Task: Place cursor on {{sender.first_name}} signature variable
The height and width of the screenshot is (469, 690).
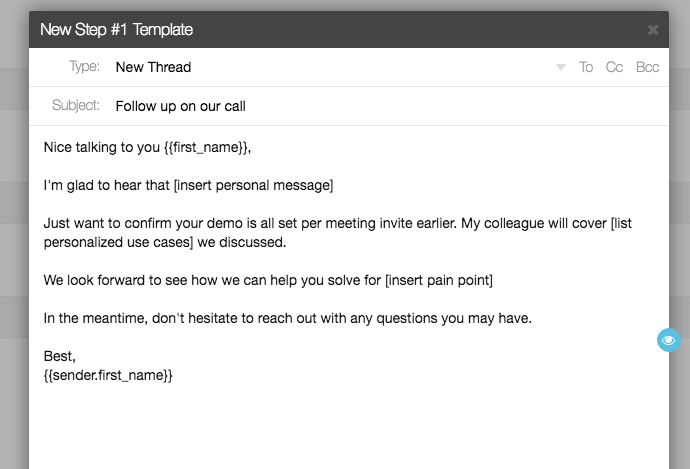Action: 108,375
